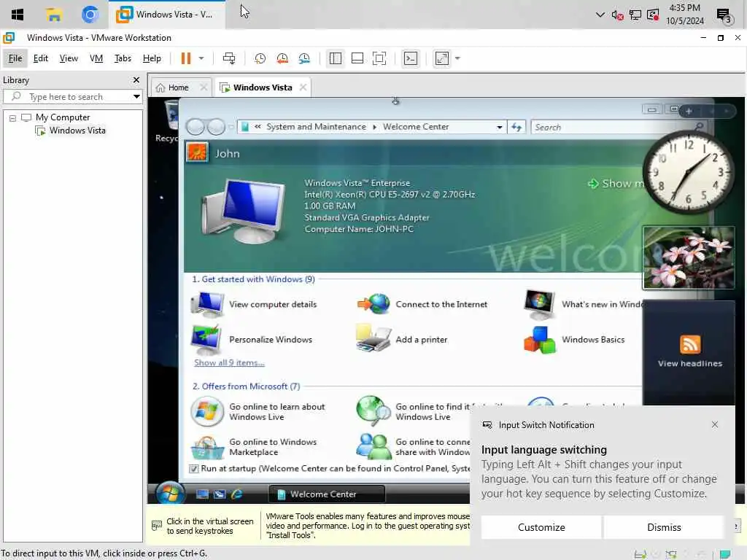Enter full screen mode
The image size is (747, 560).
379,58
